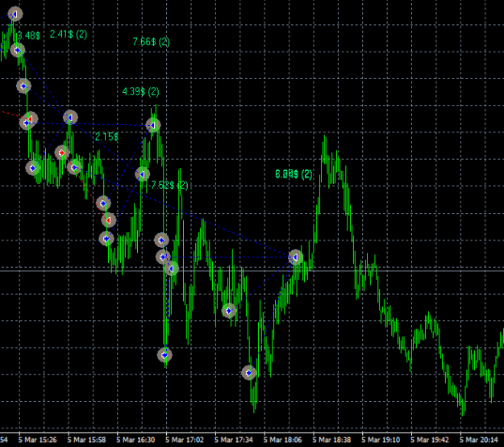The image size is (504, 447).
Task: Click the 5 Mar 20:14 time axis label
Action: (x=479, y=440)
